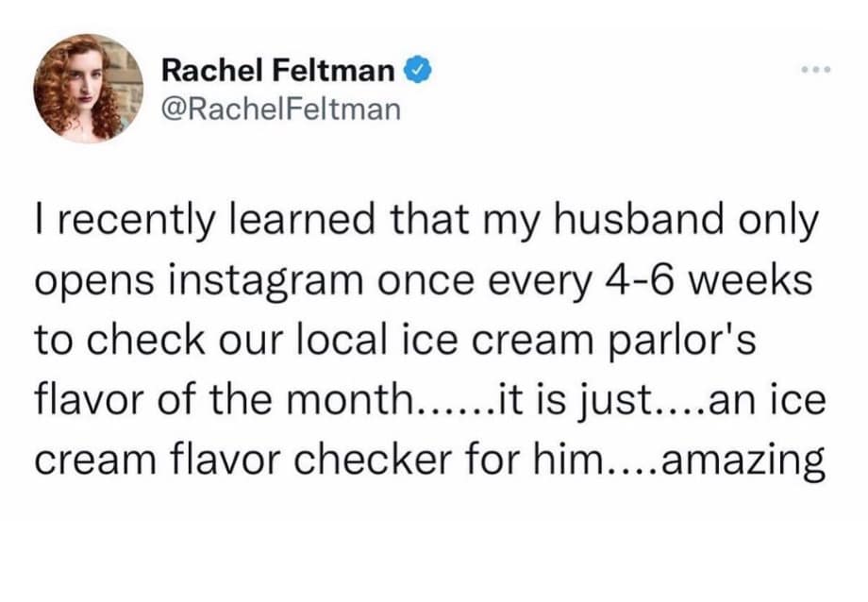Open Rachel Feltman's profile picture
The image size is (868, 602).
(x=88, y=88)
